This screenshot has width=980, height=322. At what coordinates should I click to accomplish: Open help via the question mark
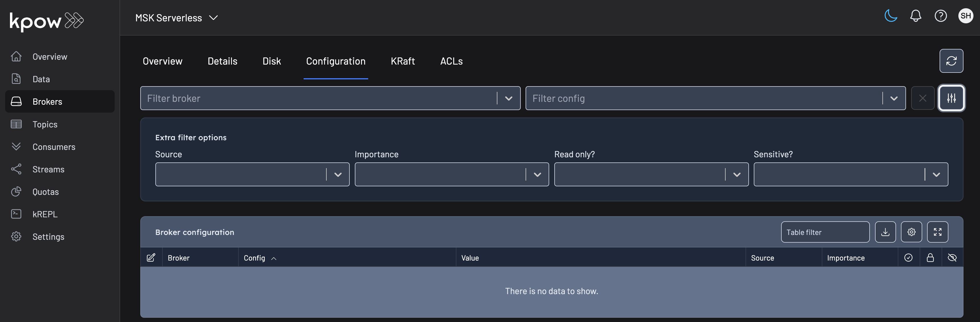pos(940,16)
